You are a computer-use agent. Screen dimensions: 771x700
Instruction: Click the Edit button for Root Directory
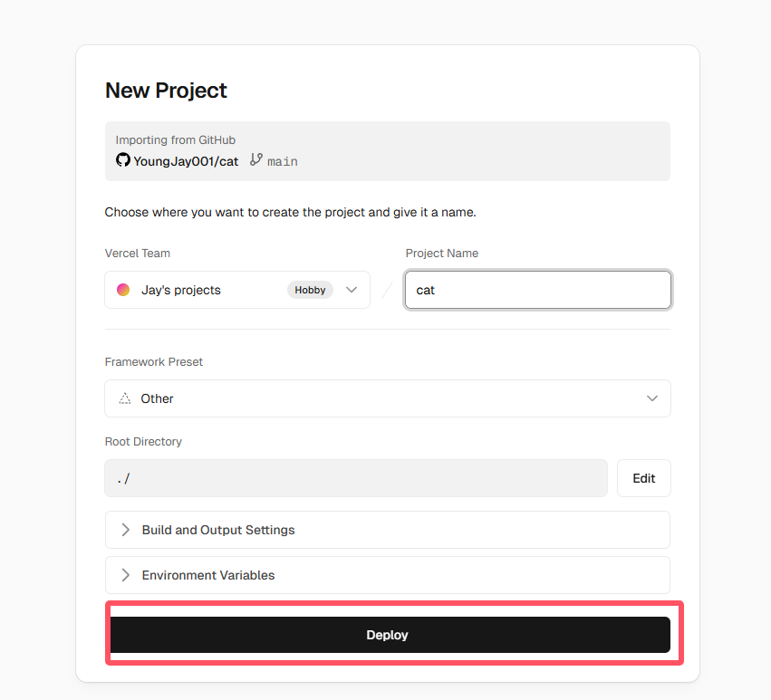coord(643,477)
